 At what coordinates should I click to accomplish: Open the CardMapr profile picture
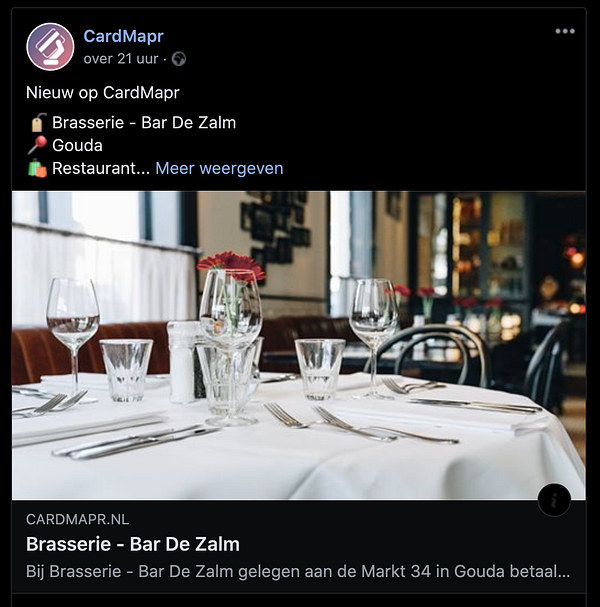click(50, 47)
